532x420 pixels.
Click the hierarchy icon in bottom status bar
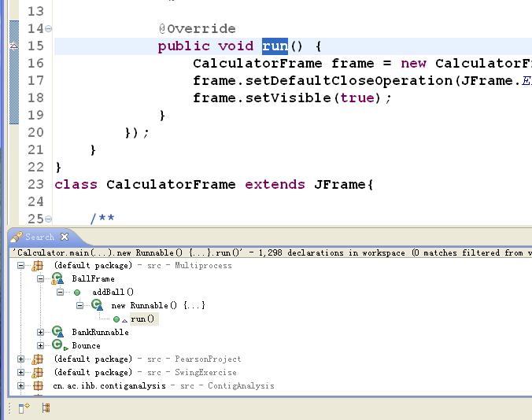[x=46, y=407]
